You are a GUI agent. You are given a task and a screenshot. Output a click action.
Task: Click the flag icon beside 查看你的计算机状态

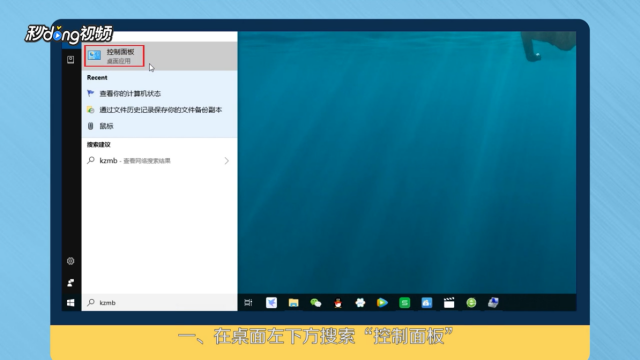pyautogui.click(x=91, y=93)
